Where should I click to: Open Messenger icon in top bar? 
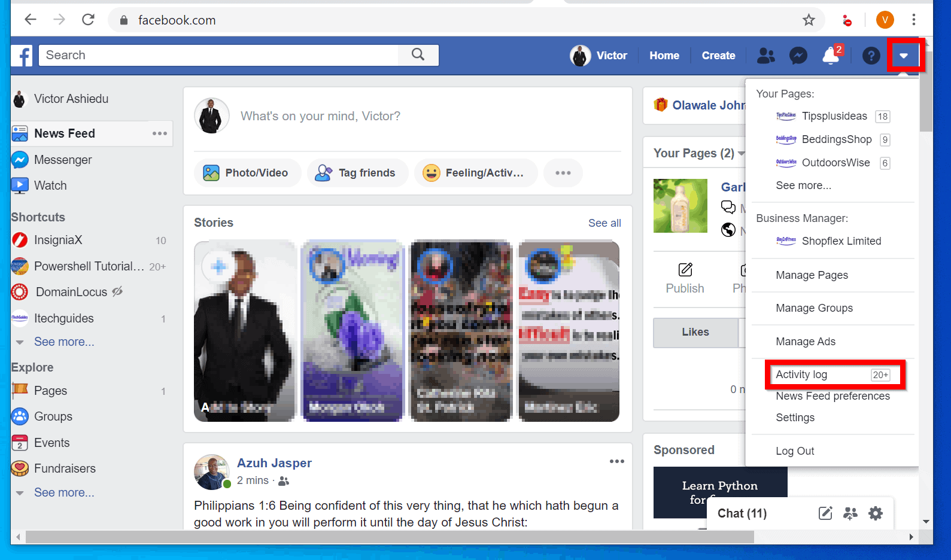tap(798, 56)
